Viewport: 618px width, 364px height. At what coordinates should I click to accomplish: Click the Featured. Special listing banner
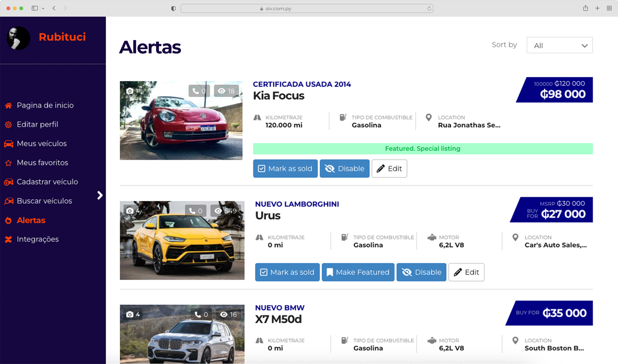click(423, 149)
